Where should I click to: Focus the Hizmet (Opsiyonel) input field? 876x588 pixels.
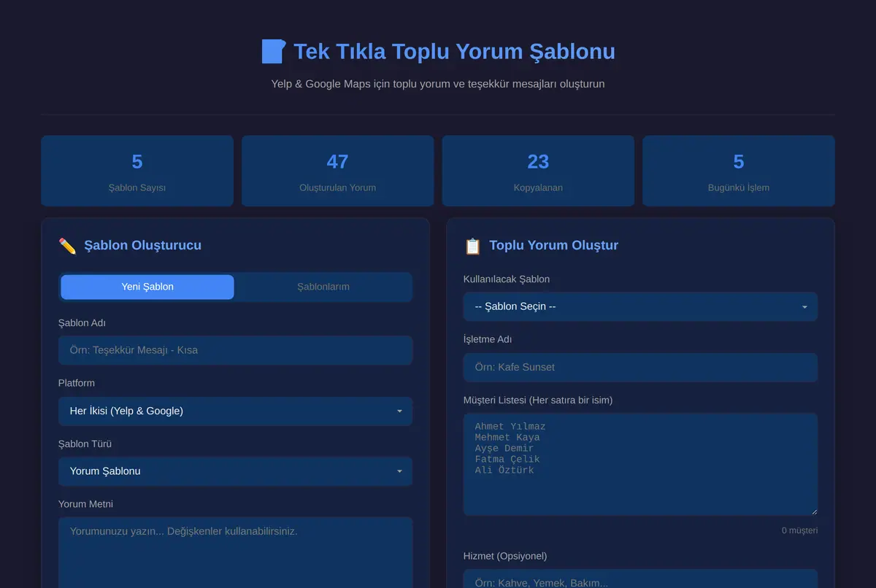click(640, 579)
